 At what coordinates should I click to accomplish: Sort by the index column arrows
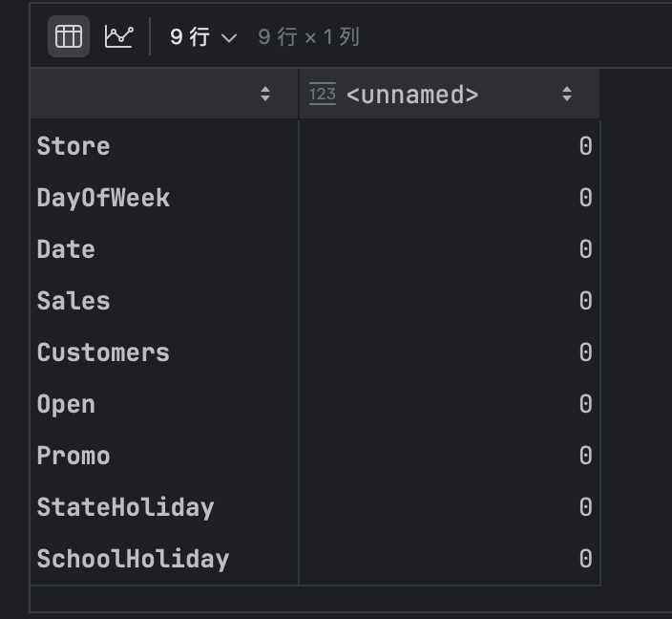(x=265, y=94)
